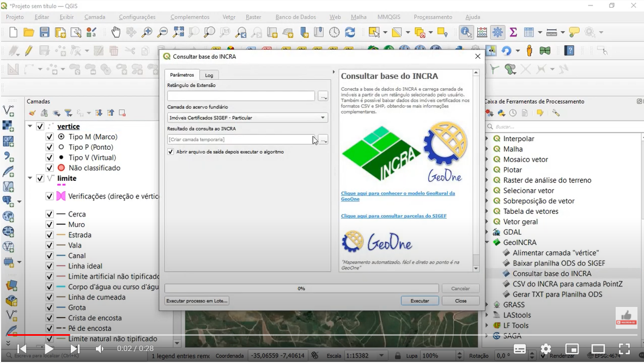Click the 0% progress bar in dialog
644x363 pixels.
[x=301, y=288]
